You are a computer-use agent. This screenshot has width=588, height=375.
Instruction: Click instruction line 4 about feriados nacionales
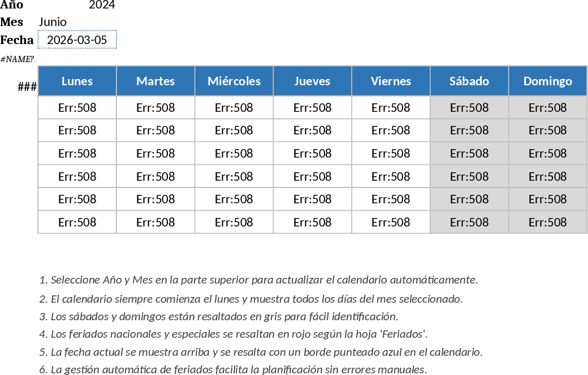click(x=234, y=334)
